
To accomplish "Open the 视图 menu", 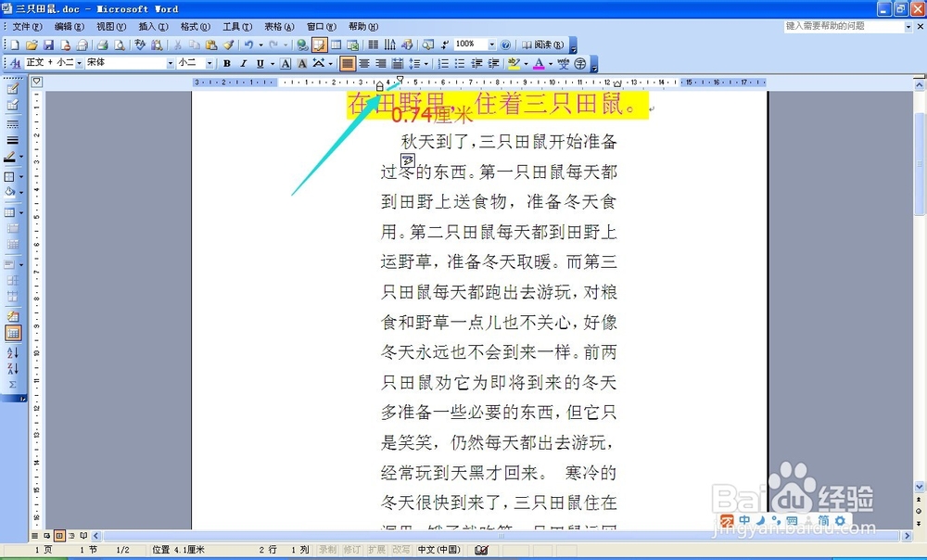I will coord(111,27).
